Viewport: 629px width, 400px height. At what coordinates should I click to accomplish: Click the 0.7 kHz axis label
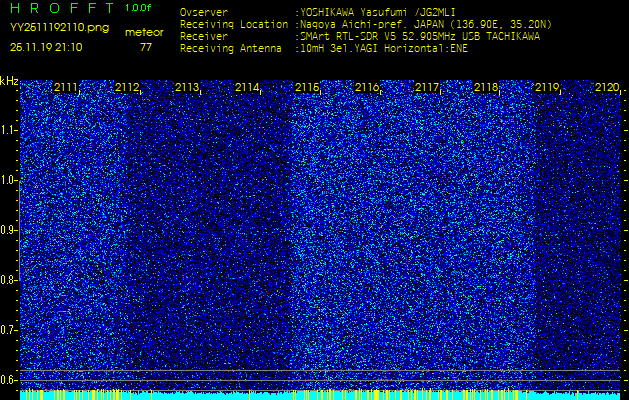point(8,330)
